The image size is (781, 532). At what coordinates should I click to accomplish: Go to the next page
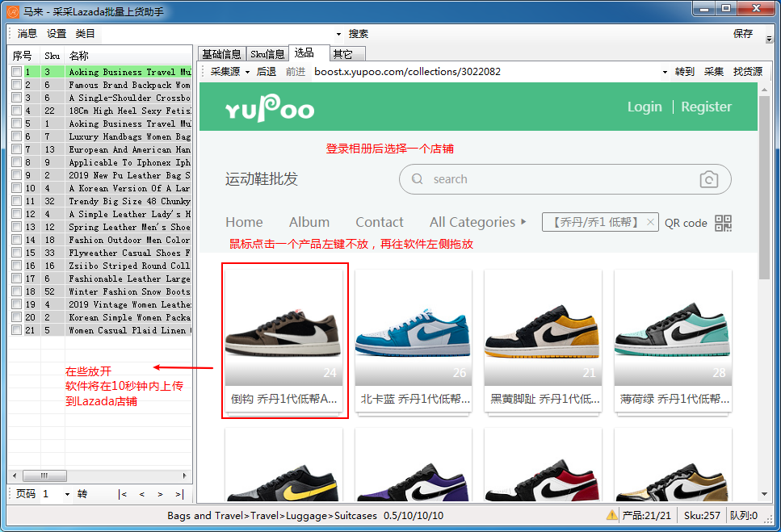coord(160,494)
